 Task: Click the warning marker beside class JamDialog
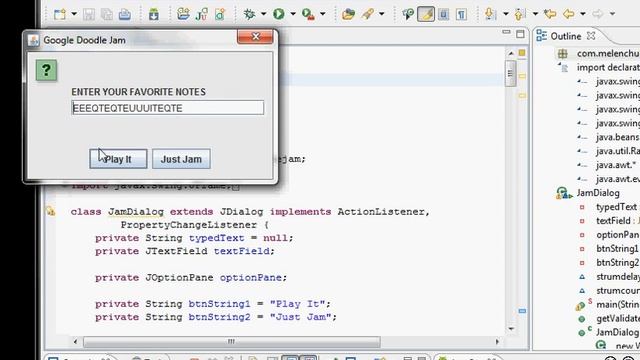51,211
